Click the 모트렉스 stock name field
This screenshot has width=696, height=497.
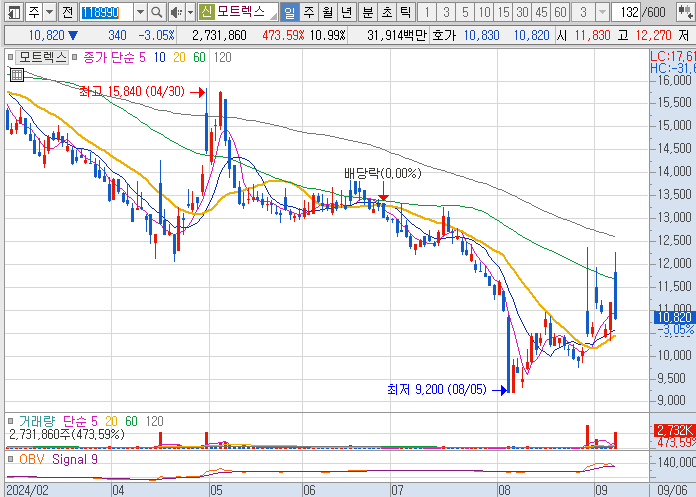click(x=242, y=12)
